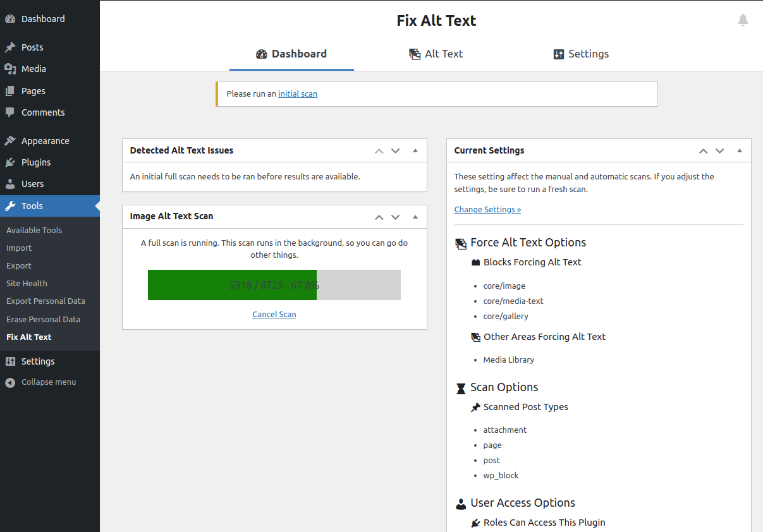Move Current Settings panel up

click(704, 151)
